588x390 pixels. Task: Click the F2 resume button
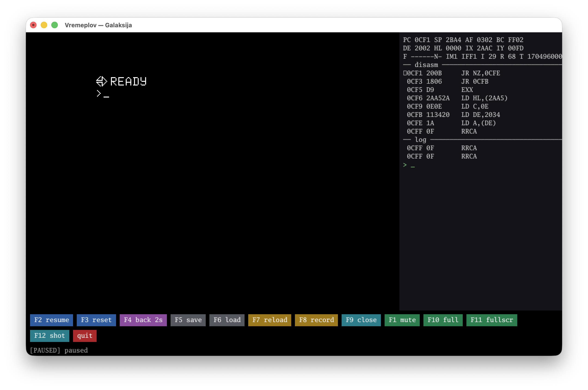click(52, 320)
